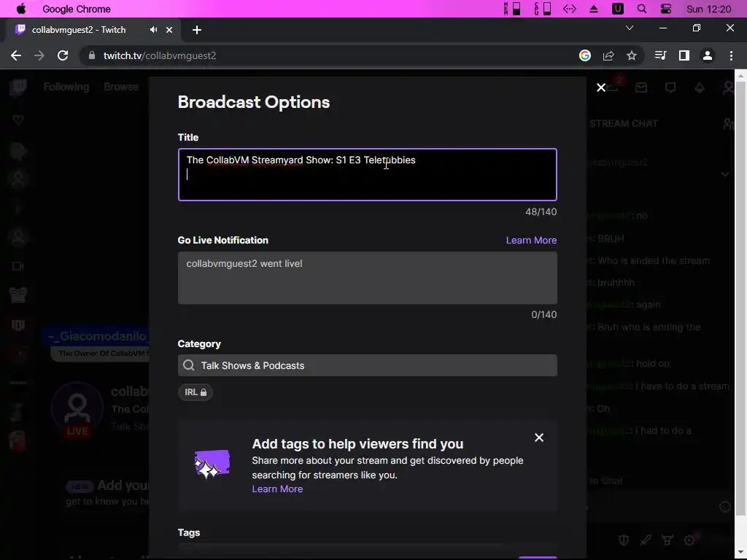Screen dimensions: 747x560
Task: View site info via lock icon
Action: (x=92, y=55)
